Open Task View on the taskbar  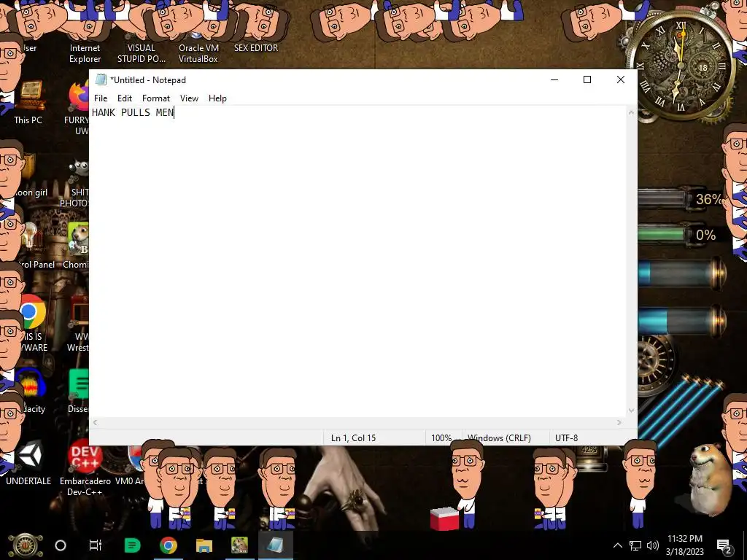click(x=96, y=545)
